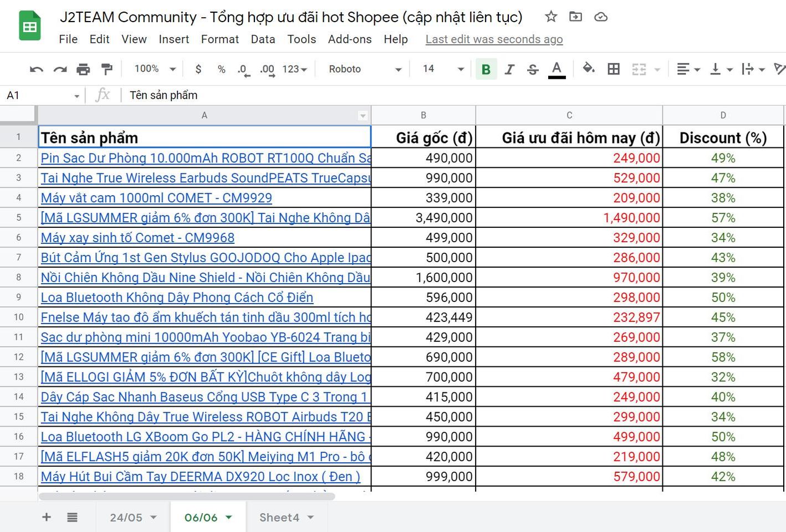Select row 10 header

(18, 317)
